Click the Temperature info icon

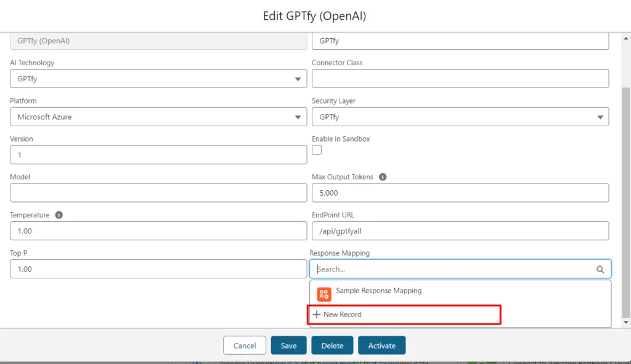59,216
